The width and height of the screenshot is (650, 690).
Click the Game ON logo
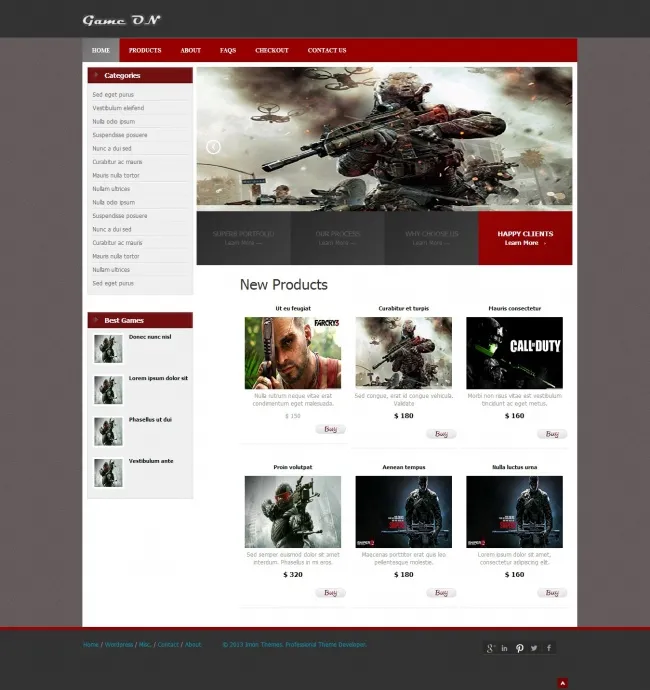[121, 20]
